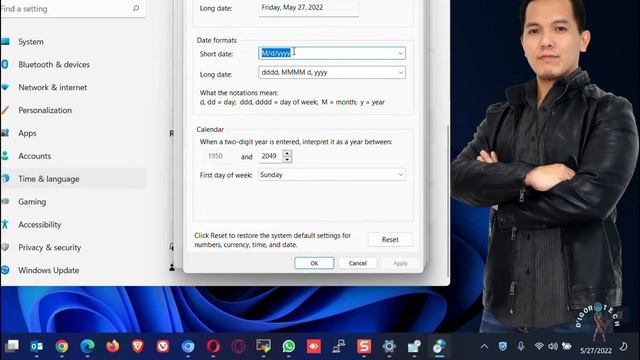Open the red Opera browser icon
This screenshot has height=360, width=640.
click(x=213, y=346)
